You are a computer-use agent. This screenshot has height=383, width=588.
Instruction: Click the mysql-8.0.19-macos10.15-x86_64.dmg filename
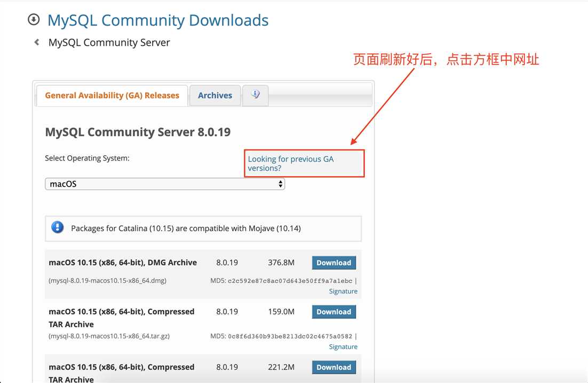[108, 281]
